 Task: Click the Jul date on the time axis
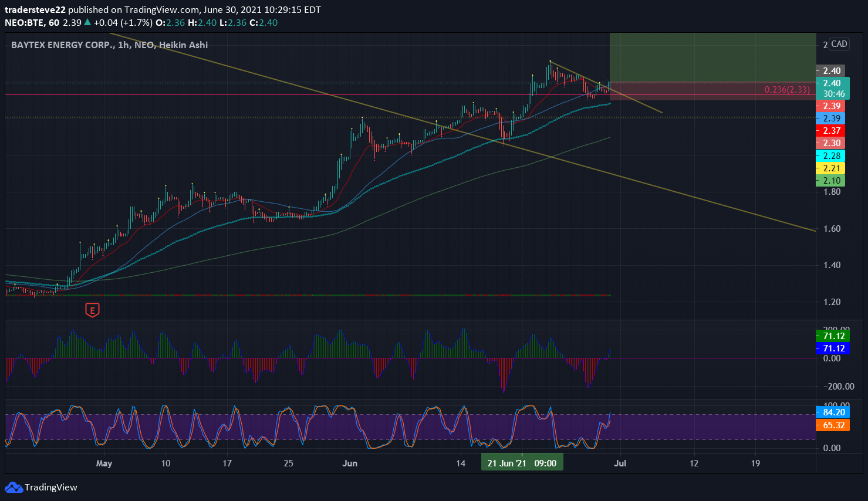click(x=620, y=463)
